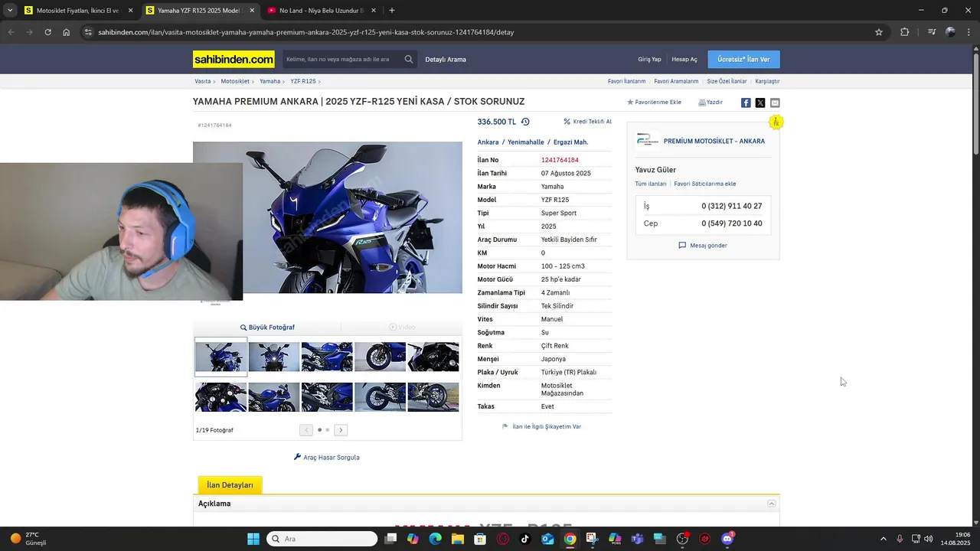
Task: Open PREMIUM MOTOSİKLET - ANKARA store
Action: click(714, 142)
